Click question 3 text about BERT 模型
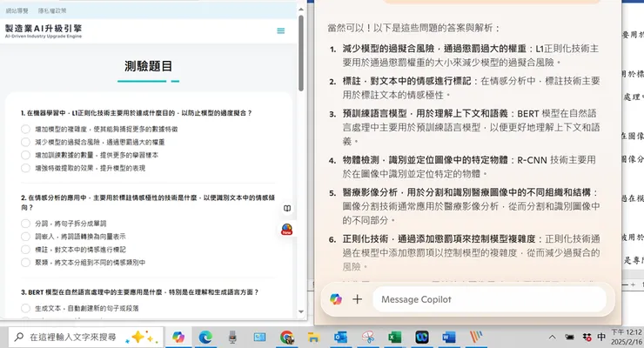The width and height of the screenshot is (644, 348). point(139,292)
